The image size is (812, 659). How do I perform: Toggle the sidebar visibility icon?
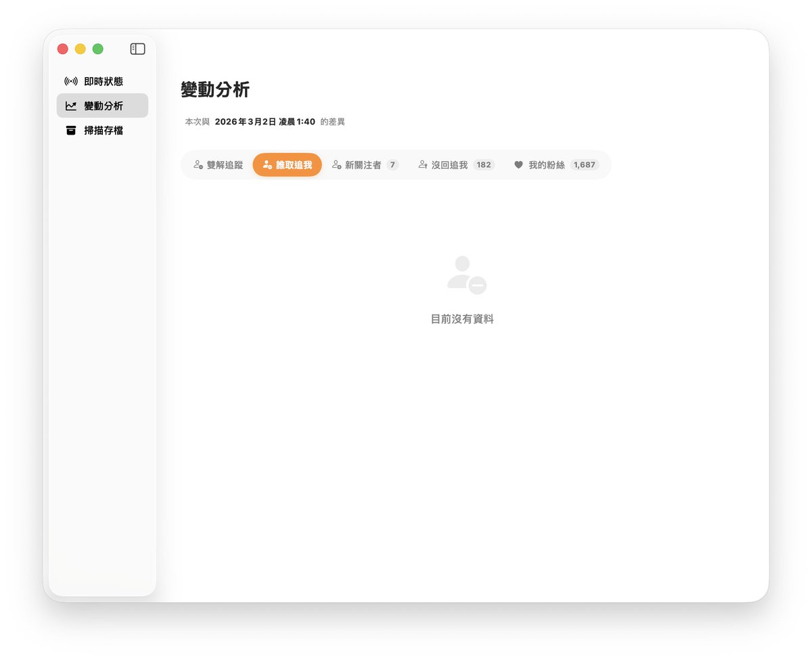click(137, 49)
